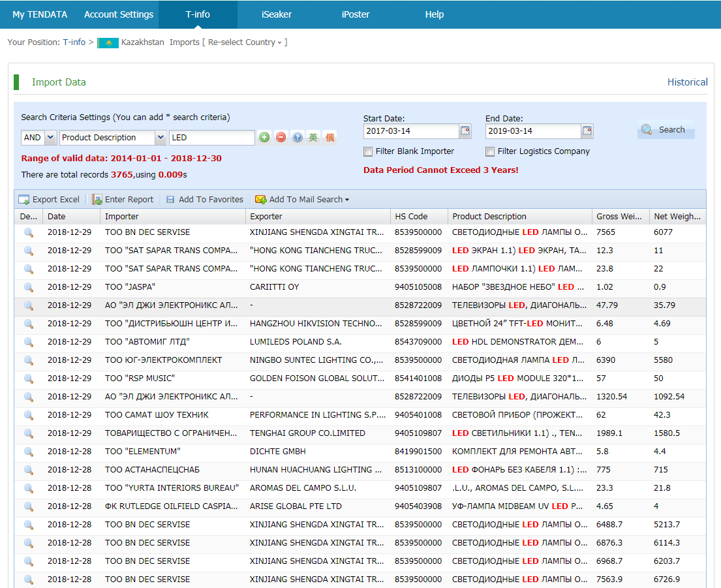Enable the Filter Blank Importer checkbox

(368, 151)
